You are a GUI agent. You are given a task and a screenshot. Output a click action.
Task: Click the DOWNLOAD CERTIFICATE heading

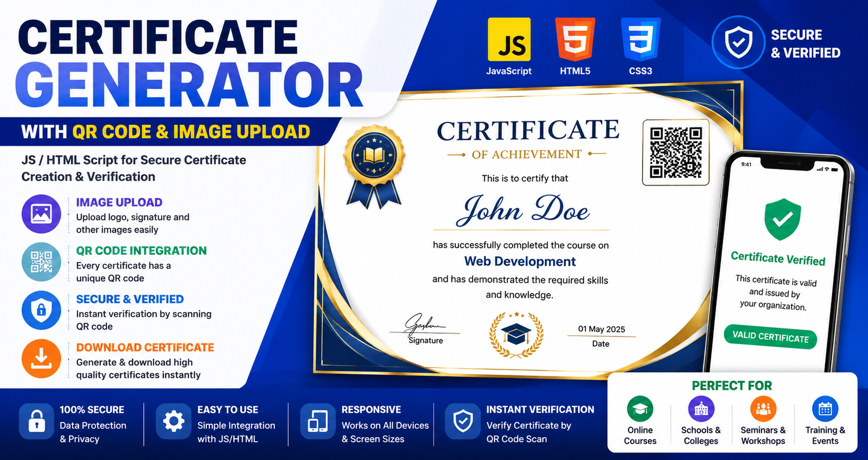(145, 347)
